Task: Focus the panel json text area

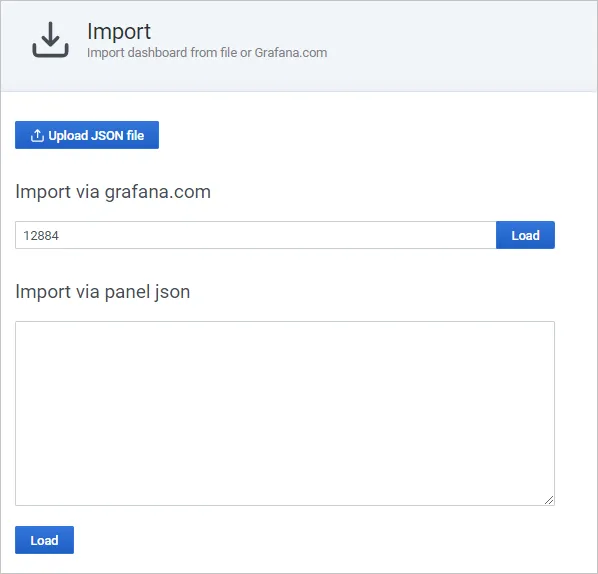Action: click(285, 413)
